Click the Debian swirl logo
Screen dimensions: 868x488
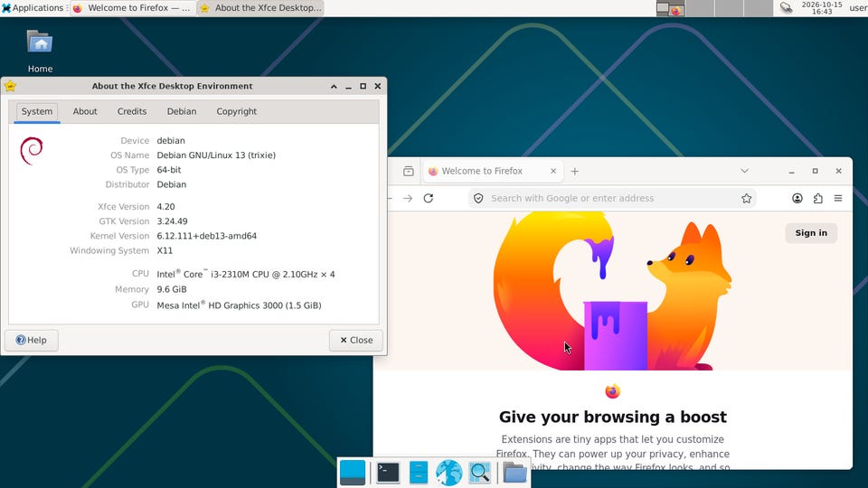tap(32, 150)
